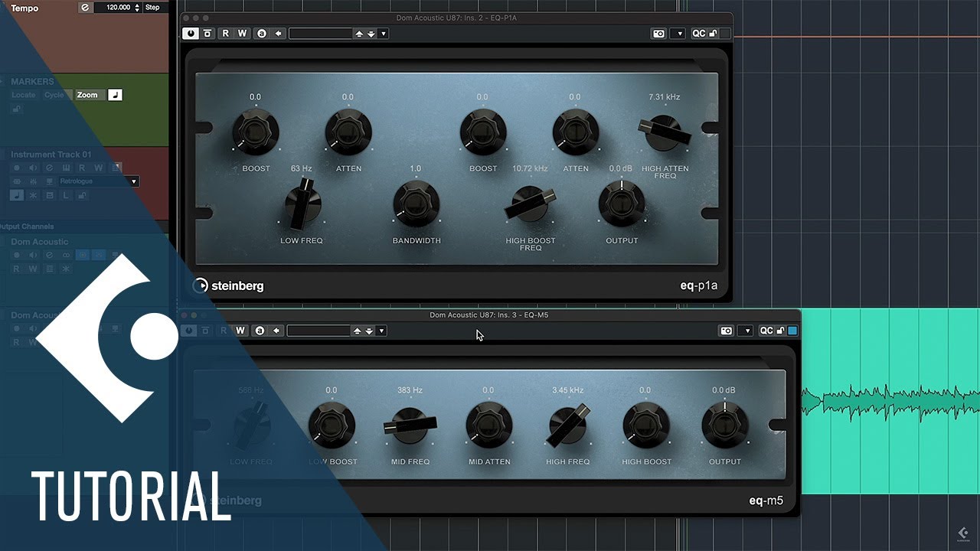Image resolution: width=980 pixels, height=551 pixels.
Task: Click HIGH ATTEN FREQ selector in EQ-P1A
Action: point(665,133)
